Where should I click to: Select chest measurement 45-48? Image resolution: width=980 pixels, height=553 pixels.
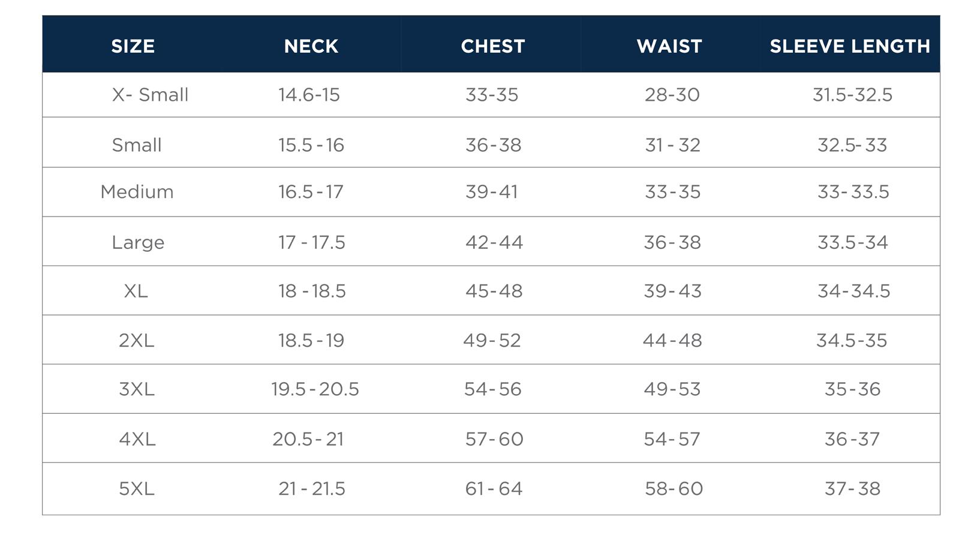(x=494, y=291)
